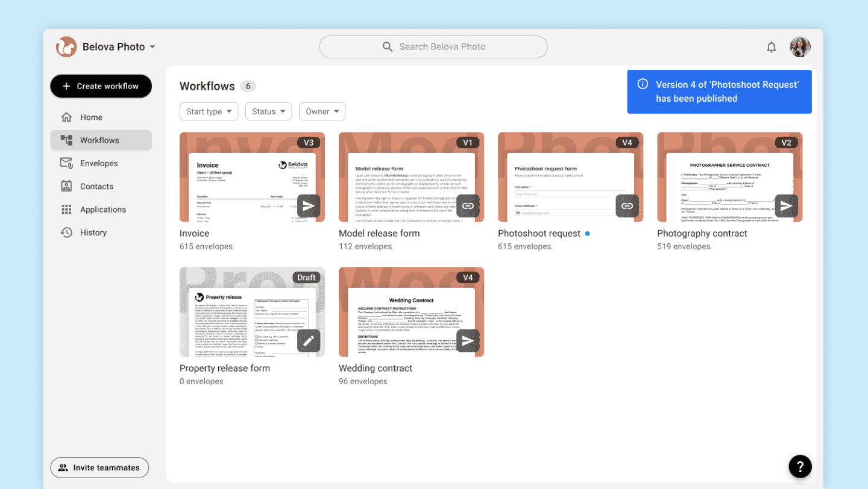This screenshot has width=868, height=489.
Task: Click '519 envelopes' under Photography contract
Action: [x=684, y=246]
